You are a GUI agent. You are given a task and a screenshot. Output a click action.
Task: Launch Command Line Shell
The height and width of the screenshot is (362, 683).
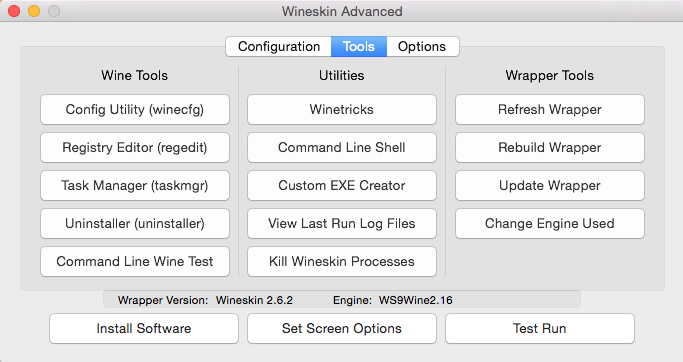[x=342, y=147]
